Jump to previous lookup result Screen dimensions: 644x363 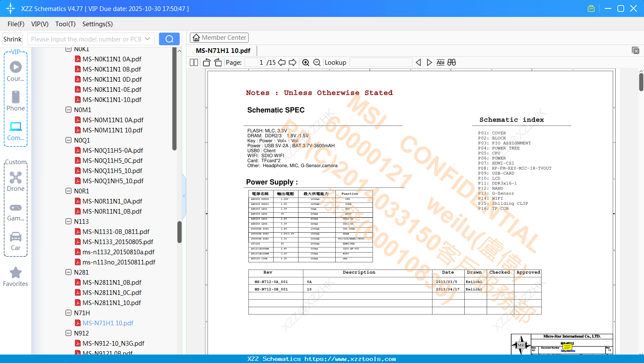coord(418,63)
